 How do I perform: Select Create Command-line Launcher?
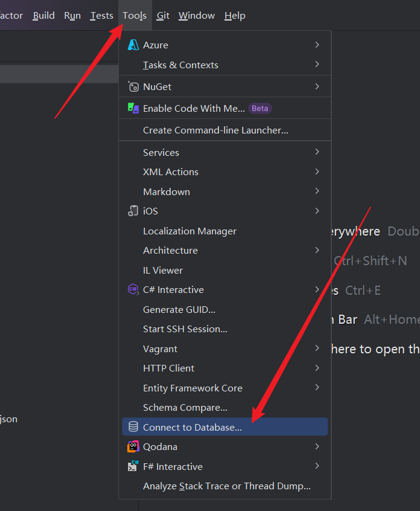point(224,130)
